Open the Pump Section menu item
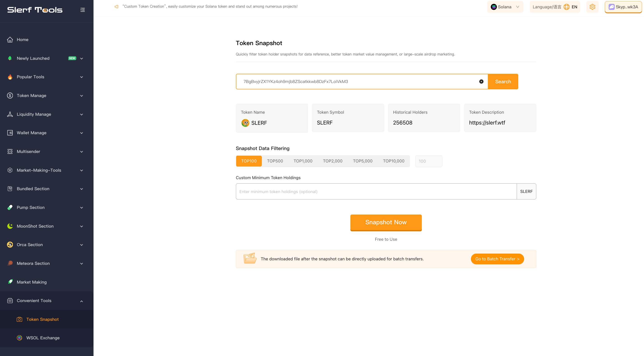Image resolution: width=644 pixels, height=356 pixels. (x=30, y=207)
